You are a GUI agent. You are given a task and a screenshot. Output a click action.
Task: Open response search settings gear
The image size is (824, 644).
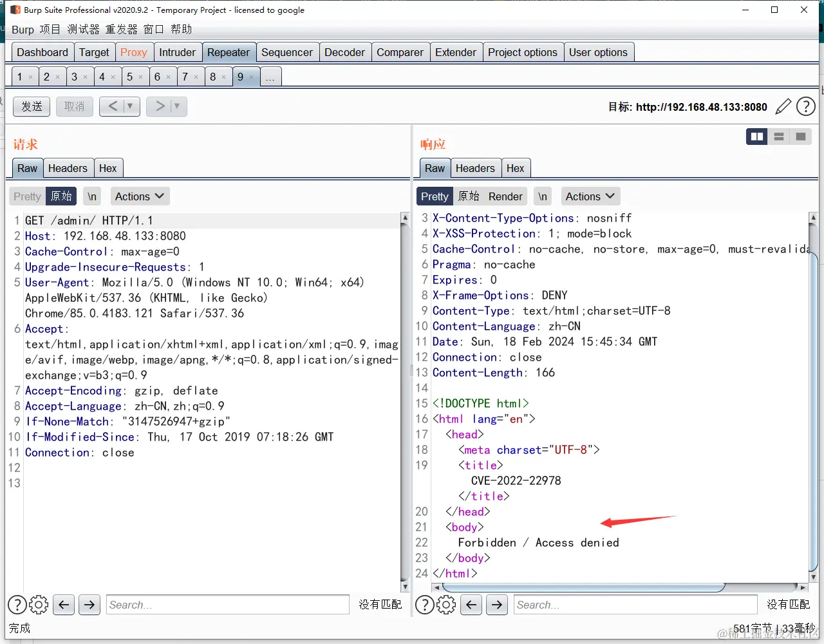coord(446,605)
